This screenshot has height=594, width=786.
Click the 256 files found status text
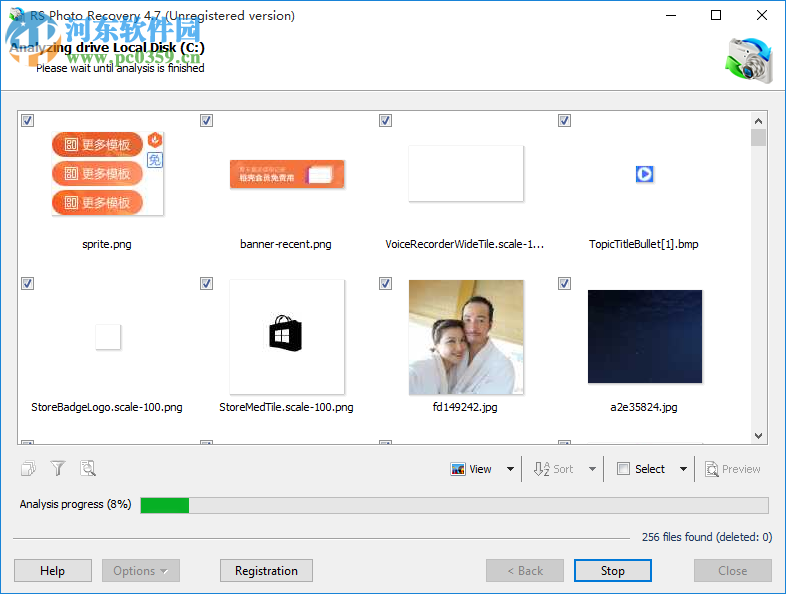707,537
